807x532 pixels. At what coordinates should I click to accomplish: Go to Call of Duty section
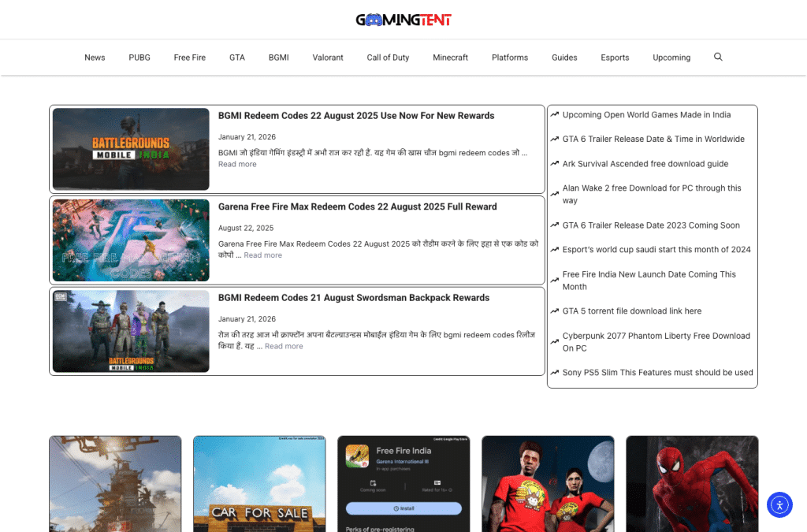click(x=388, y=58)
